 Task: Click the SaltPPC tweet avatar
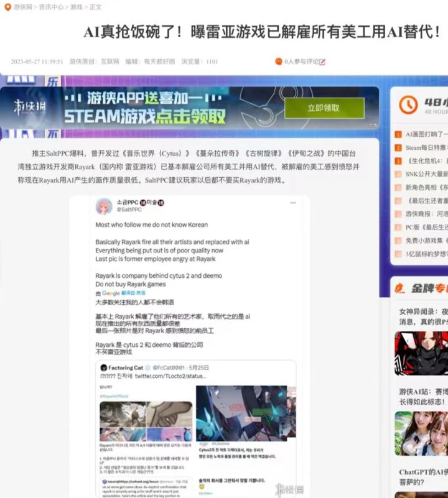[104, 206]
